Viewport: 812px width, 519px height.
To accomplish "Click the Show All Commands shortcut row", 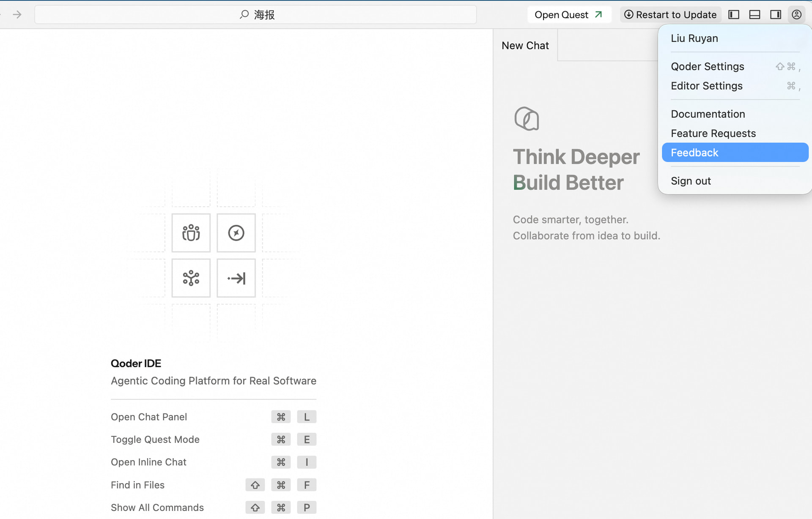I will tap(214, 508).
